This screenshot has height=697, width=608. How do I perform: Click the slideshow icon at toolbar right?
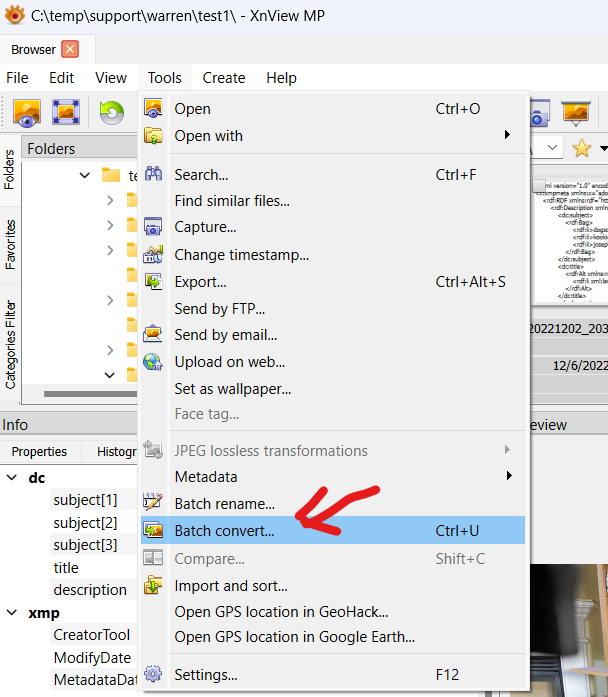(x=576, y=112)
